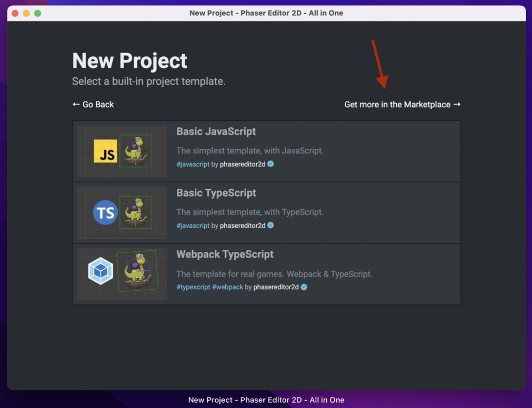Image resolution: width=532 pixels, height=408 pixels.
Task: Click verified badge icon in Basic TypeScript row
Action: [x=270, y=226]
